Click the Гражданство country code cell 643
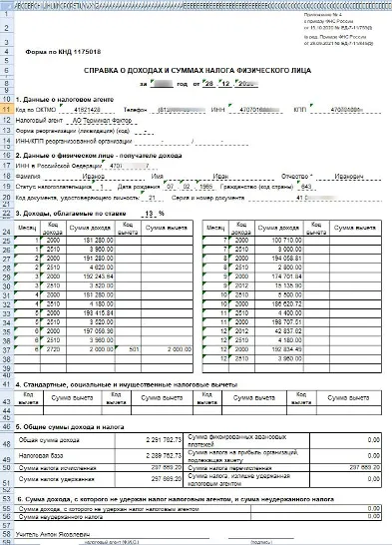 (x=306, y=187)
